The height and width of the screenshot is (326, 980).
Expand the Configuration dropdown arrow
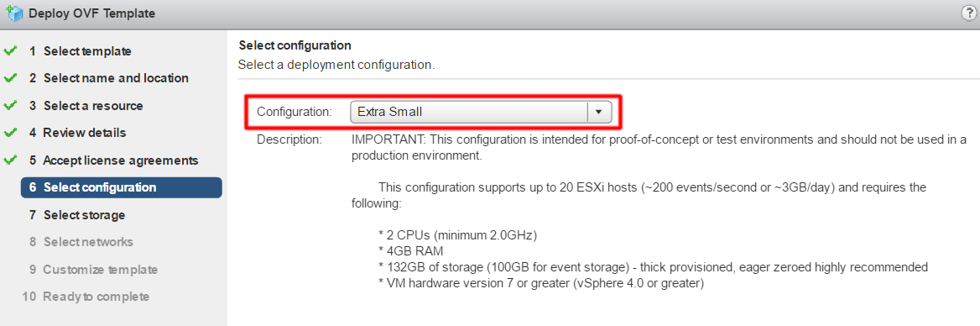[599, 112]
